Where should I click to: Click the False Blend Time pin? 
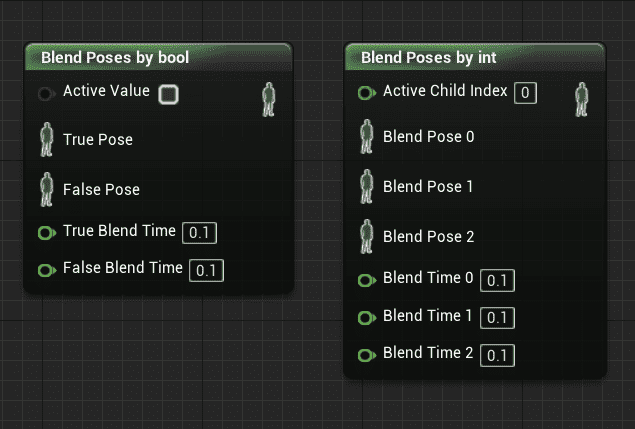click(46, 270)
